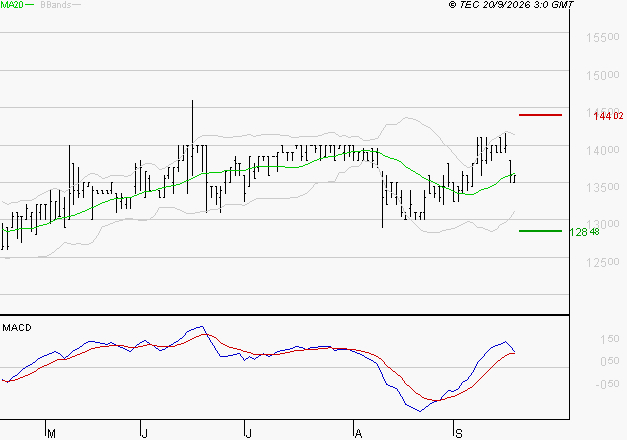Image resolution: width=627 pixels, height=440 pixels.
Task: Click the first J month marker
Action: tap(145, 434)
